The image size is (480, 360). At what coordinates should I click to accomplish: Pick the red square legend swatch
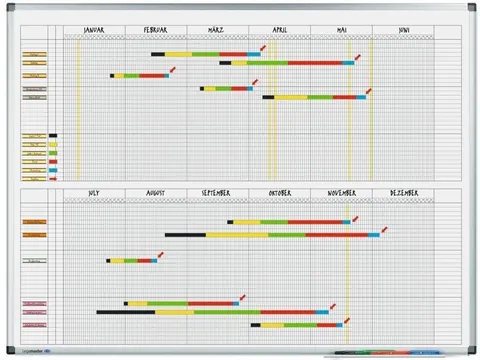[x=53, y=162]
